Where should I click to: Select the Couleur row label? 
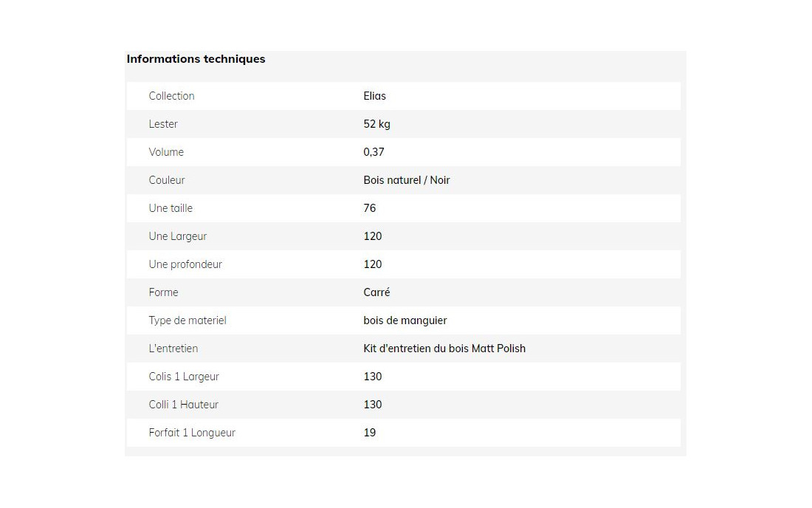coord(167,179)
